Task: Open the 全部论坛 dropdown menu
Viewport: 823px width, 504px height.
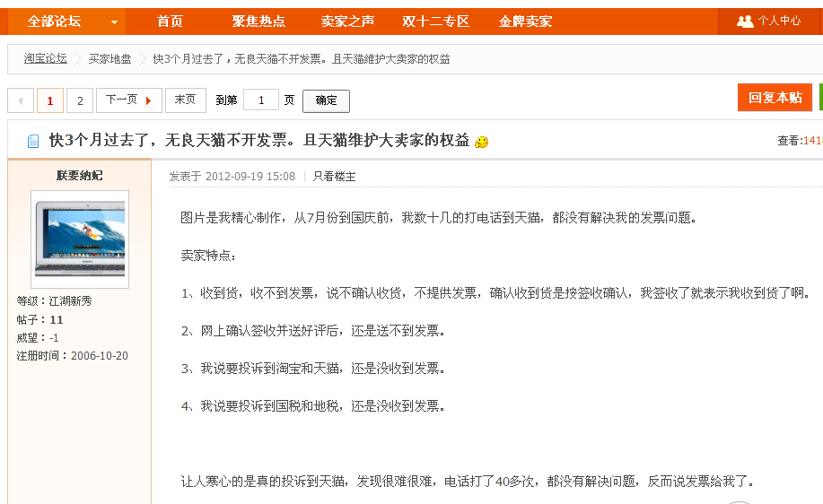Action: point(66,22)
